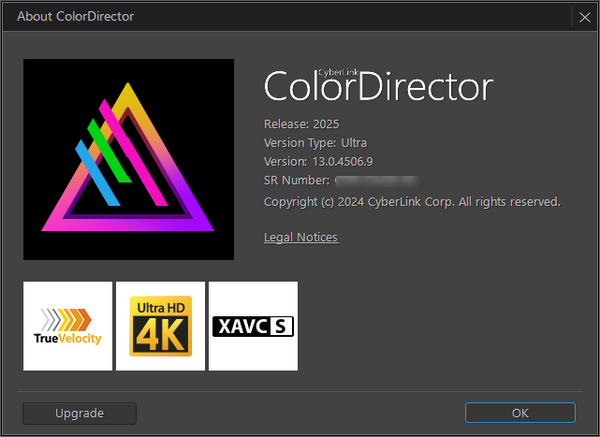
Task: Select the 'Release: 2025' text
Action: 302,124
